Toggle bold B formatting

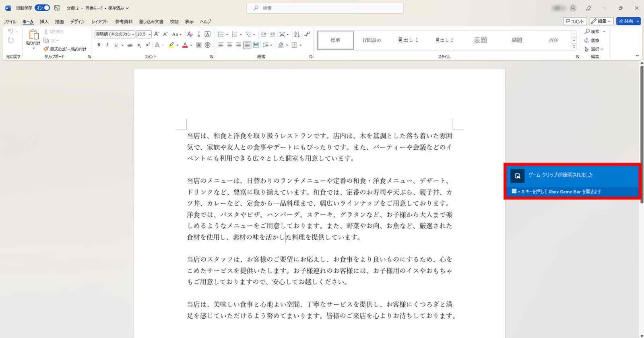click(x=99, y=45)
